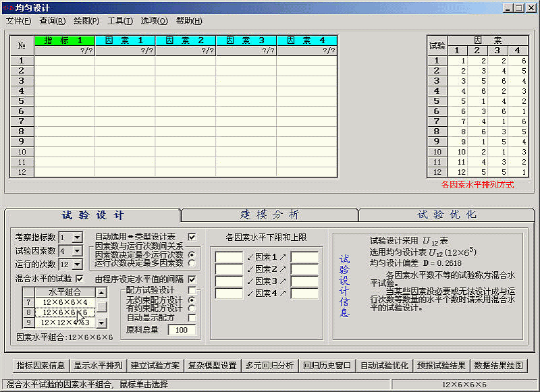Enable 配方试验设计 checkbox
540x392 pixels.
192,290
